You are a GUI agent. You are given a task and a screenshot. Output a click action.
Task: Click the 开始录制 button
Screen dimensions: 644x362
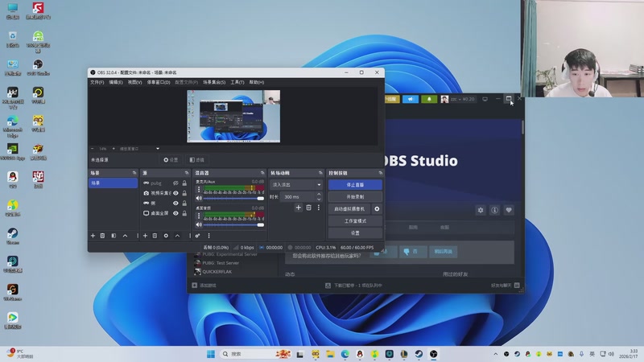pos(355,196)
